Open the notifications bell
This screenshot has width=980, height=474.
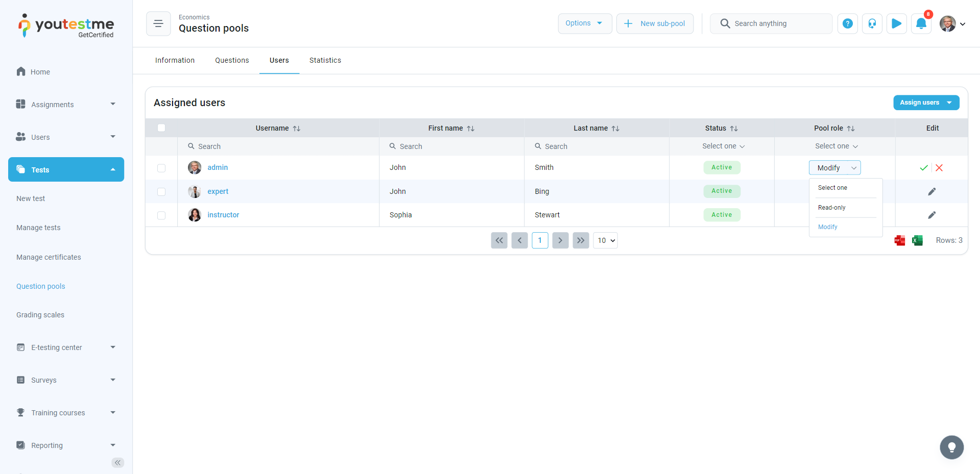pos(921,23)
